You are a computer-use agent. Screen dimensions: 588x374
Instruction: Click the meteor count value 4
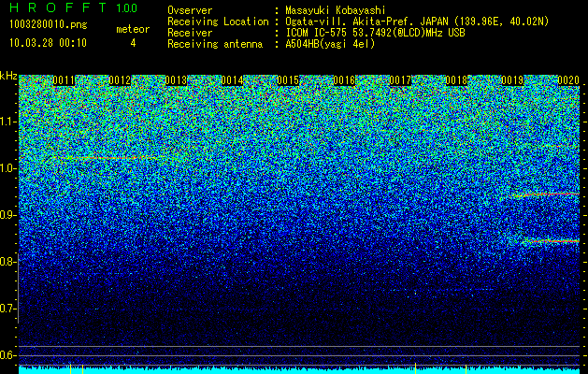[133, 43]
